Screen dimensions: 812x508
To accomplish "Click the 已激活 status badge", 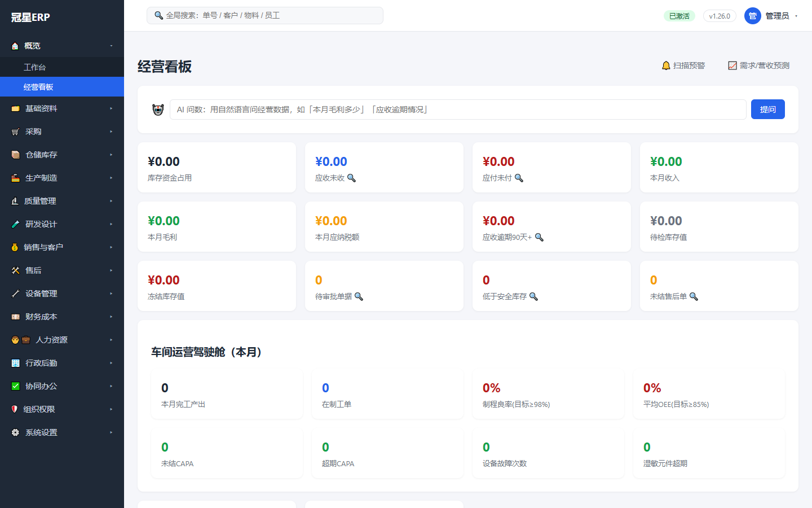I will coord(679,16).
